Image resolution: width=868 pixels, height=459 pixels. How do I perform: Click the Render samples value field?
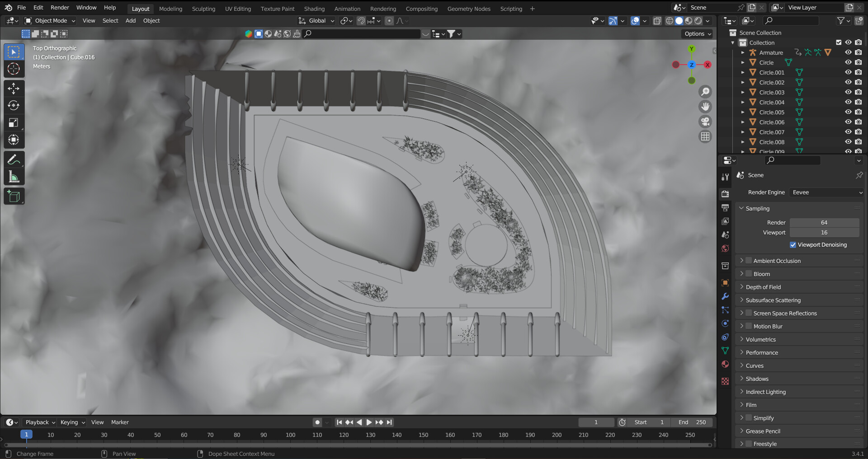click(824, 223)
